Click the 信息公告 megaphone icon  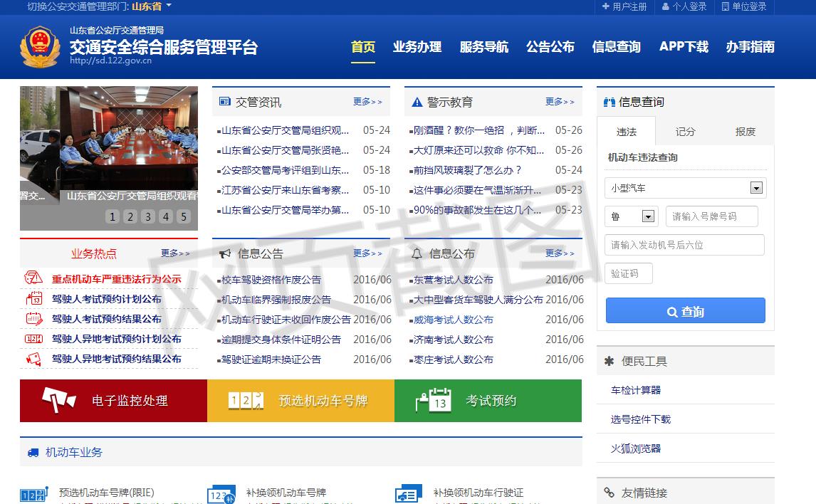[225, 253]
